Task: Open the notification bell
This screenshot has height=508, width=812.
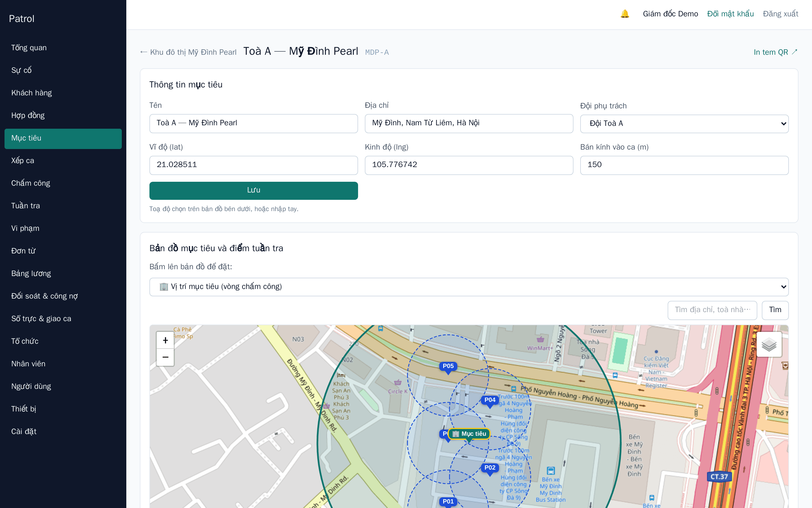Action: (625, 14)
